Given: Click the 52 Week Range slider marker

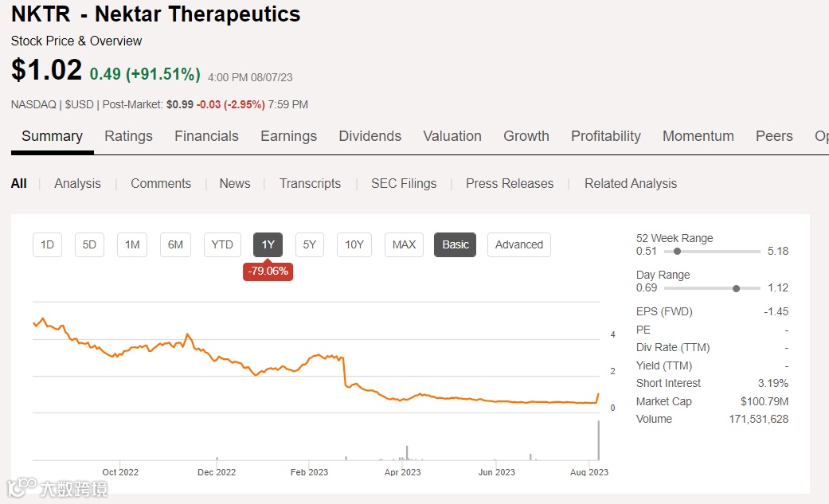Looking at the screenshot, I should pos(677,251).
